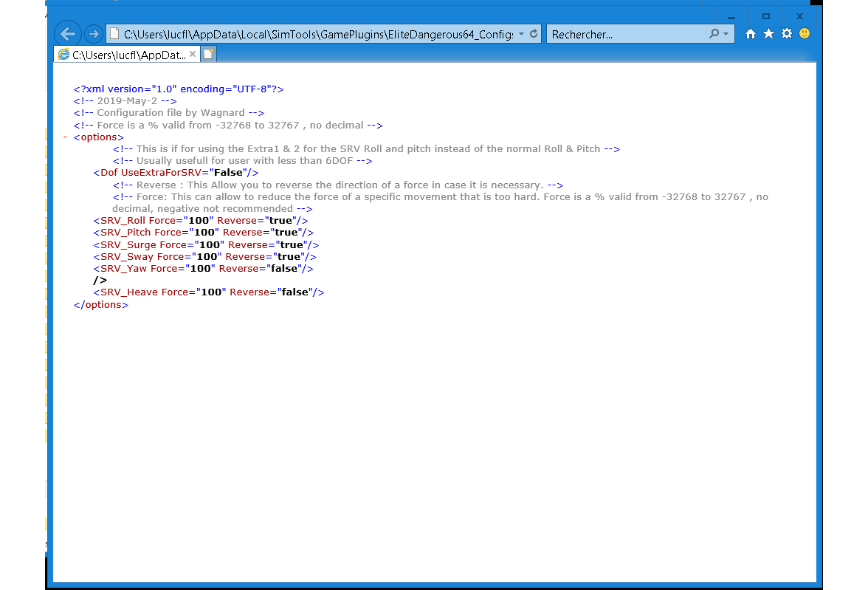868x590 pixels.
Task: Maximize the Internet Explorer window
Action: pos(766,17)
